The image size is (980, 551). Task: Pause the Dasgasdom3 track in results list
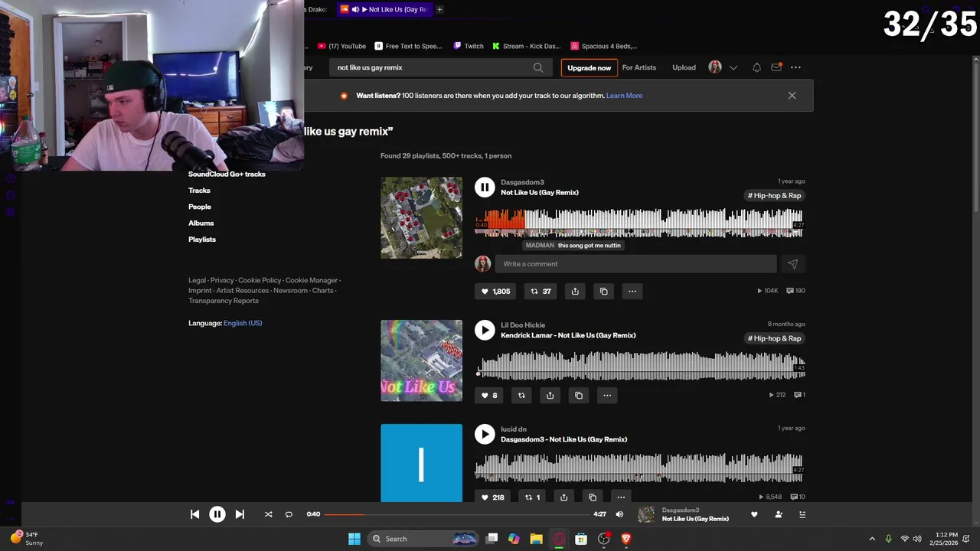(485, 187)
